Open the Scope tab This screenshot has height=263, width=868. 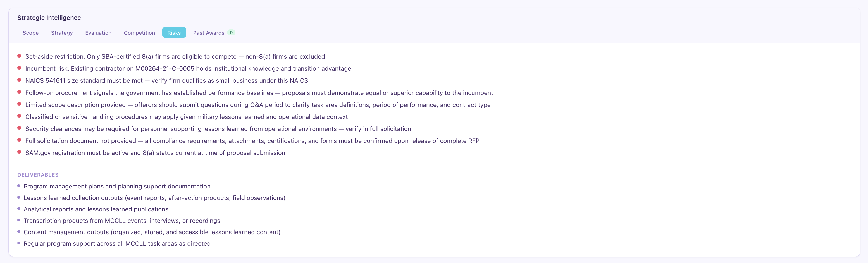31,33
